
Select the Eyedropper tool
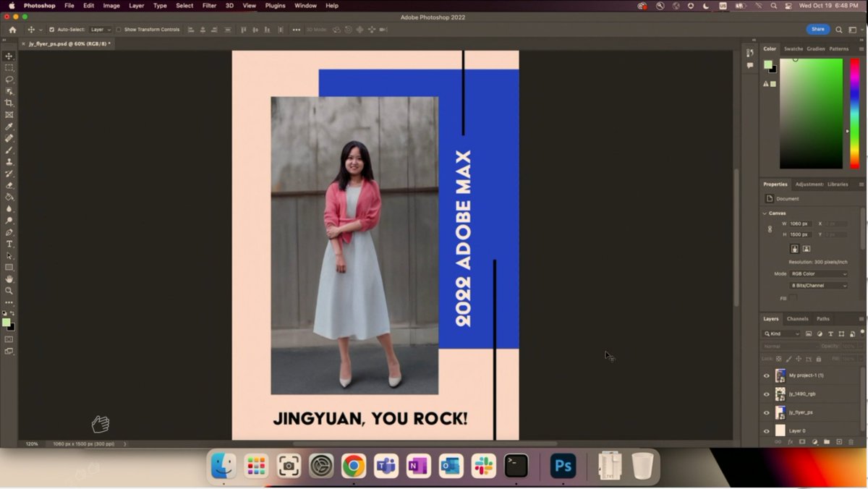tap(9, 127)
